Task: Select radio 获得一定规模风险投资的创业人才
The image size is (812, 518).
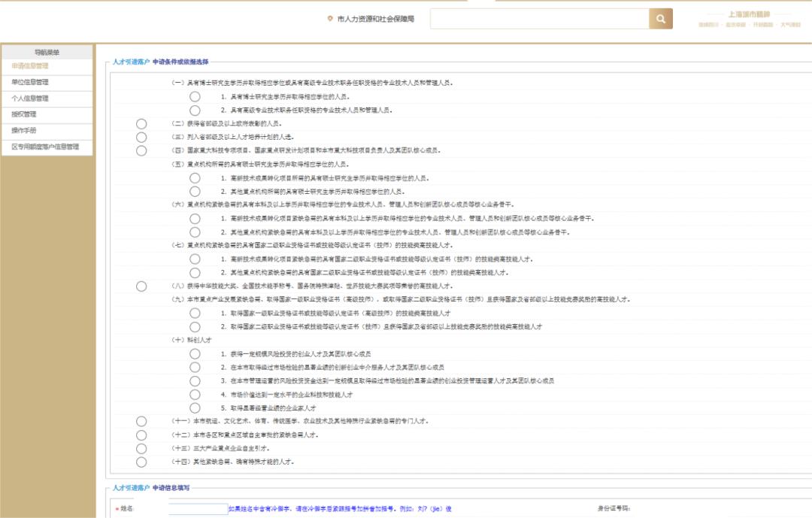Action: click(195, 354)
